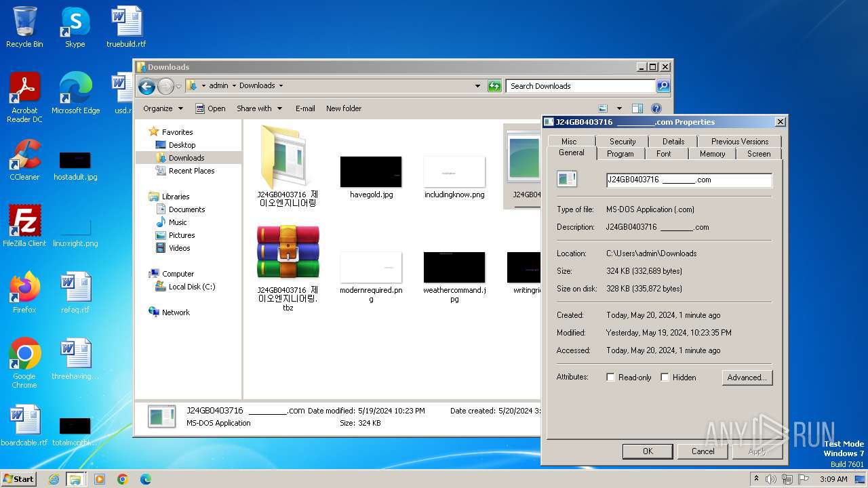This screenshot has height=488, width=868.
Task: Launch Acrobat Reader DC shortcut
Action: tap(24, 97)
